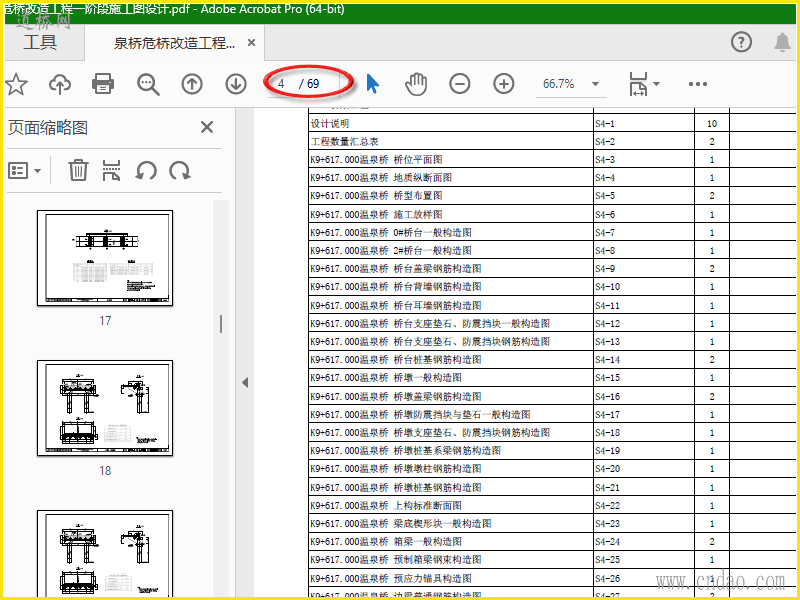The width and height of the screenshot is (800, 600).
Task: Click the page number input field
Action: (x=283, y=84)
